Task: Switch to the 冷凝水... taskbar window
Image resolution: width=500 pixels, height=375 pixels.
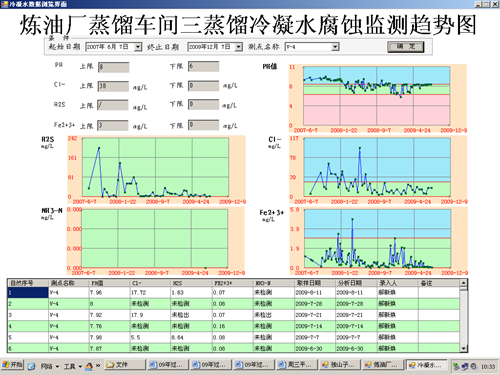Action: click(426, 365)
